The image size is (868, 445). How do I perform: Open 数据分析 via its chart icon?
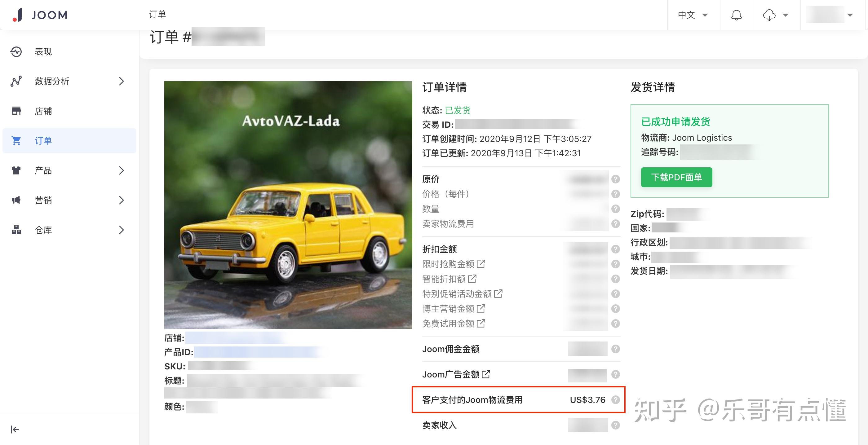16,81
